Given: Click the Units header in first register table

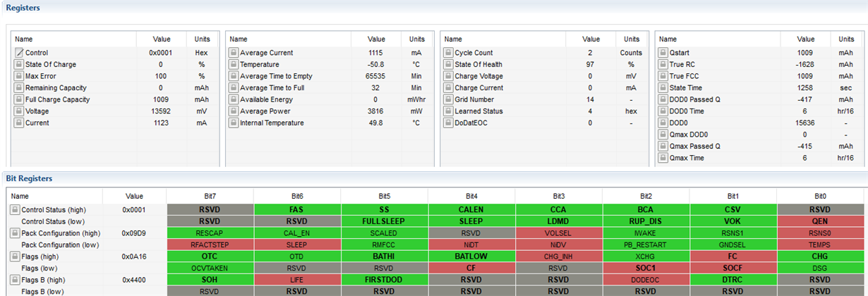Looking at the screenshot, I should tap(201, 39).
